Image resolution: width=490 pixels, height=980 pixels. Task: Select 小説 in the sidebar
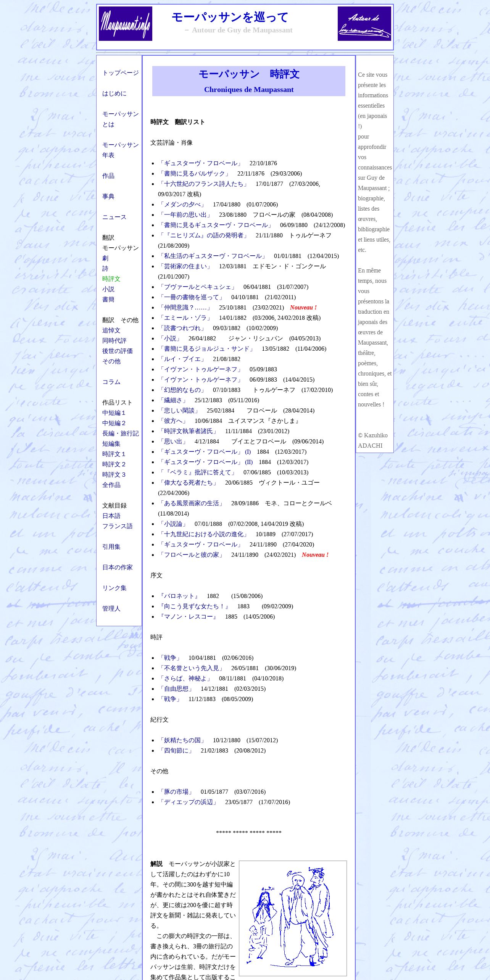108,289
